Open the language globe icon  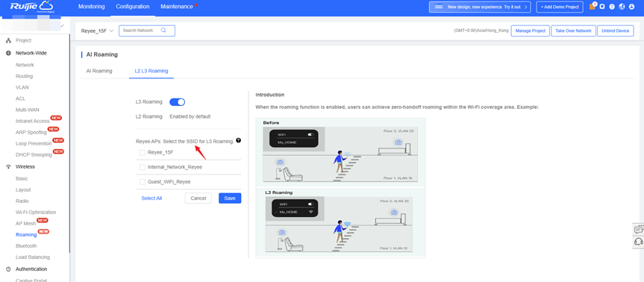coord(622,7)
